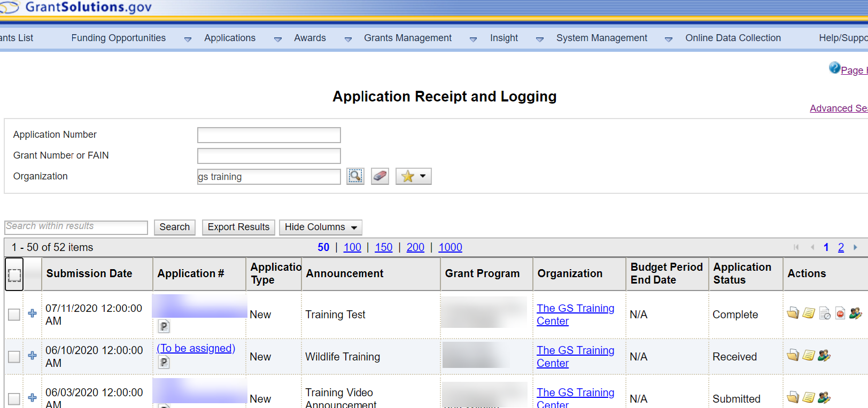868x408 pixels.
Task: Click the magnifying glass search icon
Action: pyautogui.click(x=355, y=176)
